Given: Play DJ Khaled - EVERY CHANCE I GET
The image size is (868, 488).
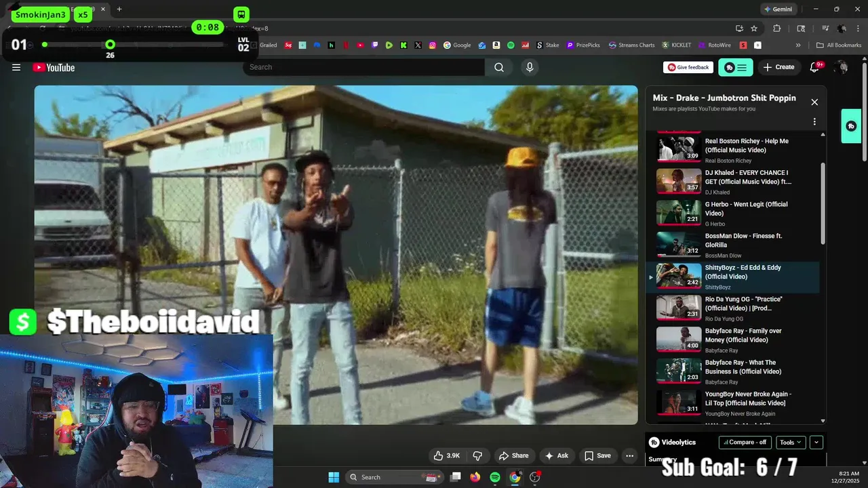Looking at the screenshot, I should tap(732, 182).
